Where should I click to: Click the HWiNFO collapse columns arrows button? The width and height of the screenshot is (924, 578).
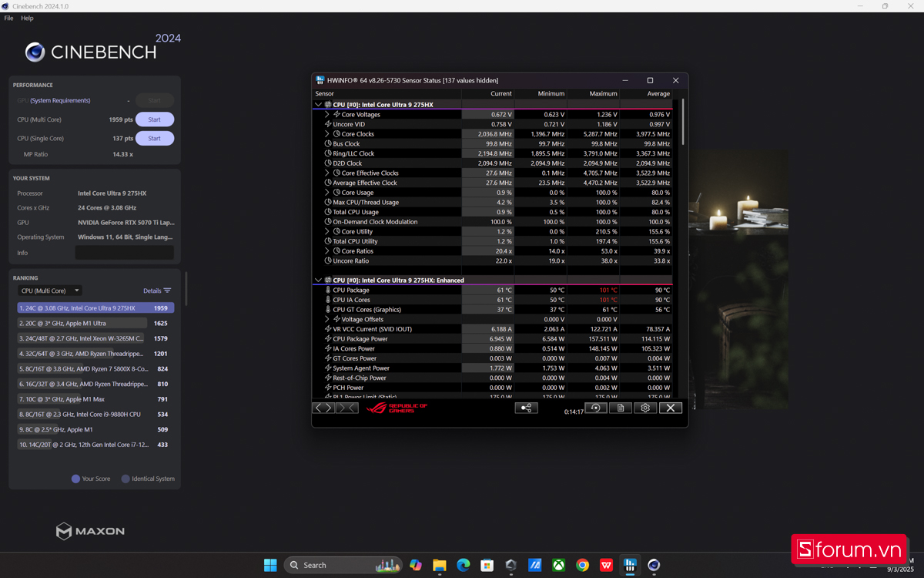point(346,408)
